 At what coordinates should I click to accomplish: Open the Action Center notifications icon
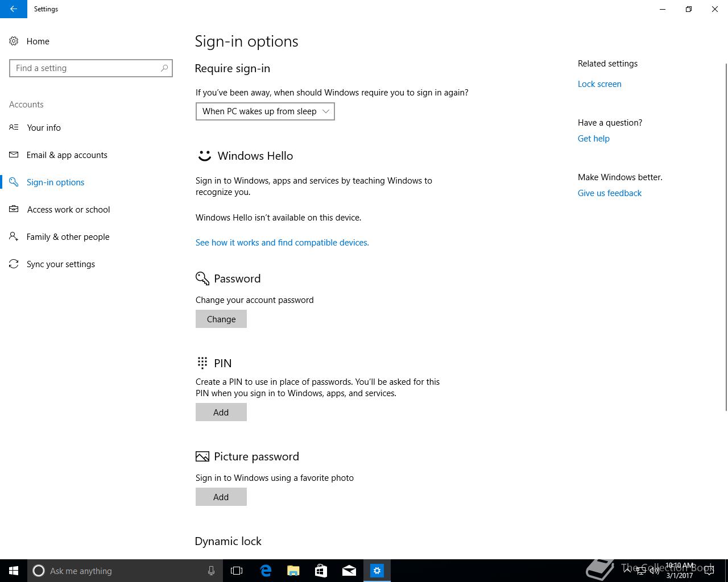pos(709,571)
